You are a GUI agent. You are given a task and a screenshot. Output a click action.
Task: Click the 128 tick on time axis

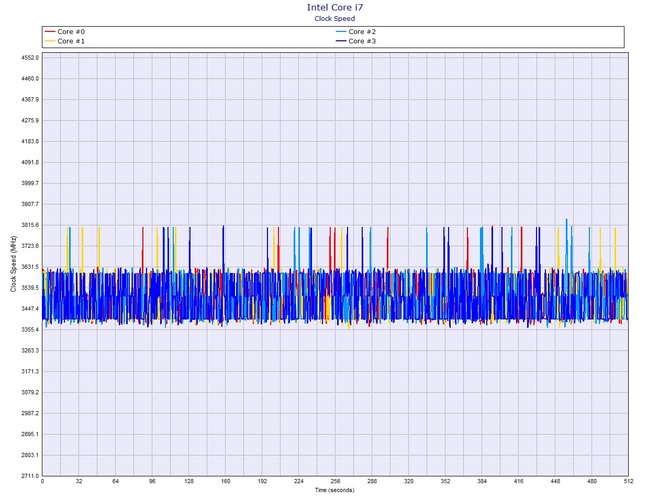pyautogui.click(x=189, y=481)
